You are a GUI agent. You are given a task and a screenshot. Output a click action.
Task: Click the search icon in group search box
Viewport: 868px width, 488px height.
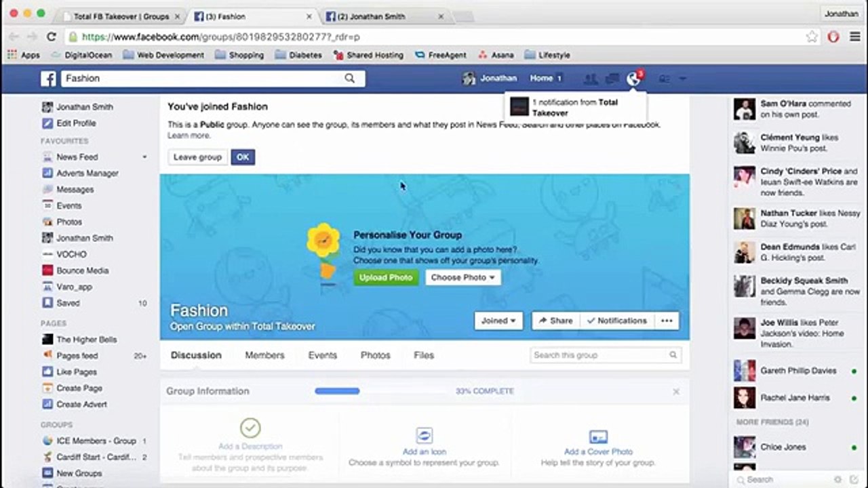coord(673,355)
